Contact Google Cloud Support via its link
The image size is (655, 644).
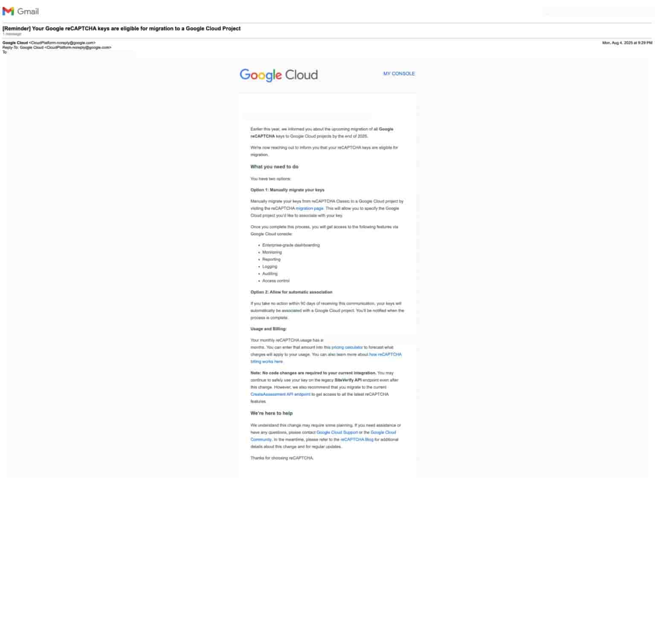tap(337, 432)
